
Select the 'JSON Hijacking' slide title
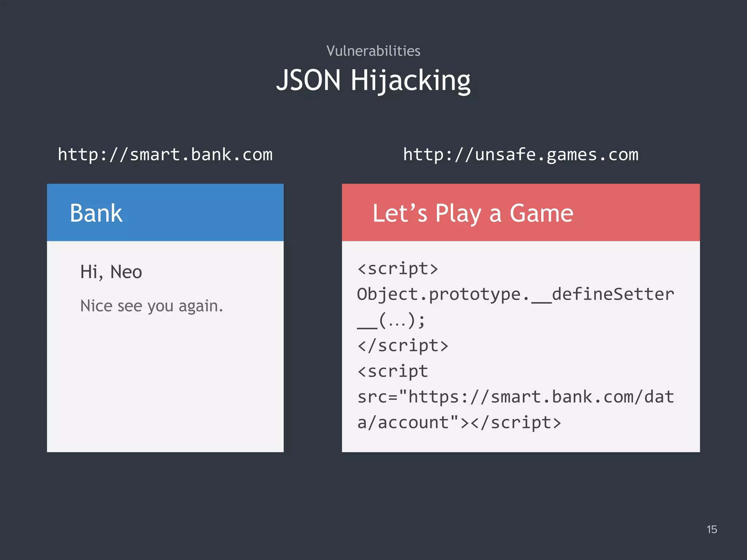pos(373,80)
